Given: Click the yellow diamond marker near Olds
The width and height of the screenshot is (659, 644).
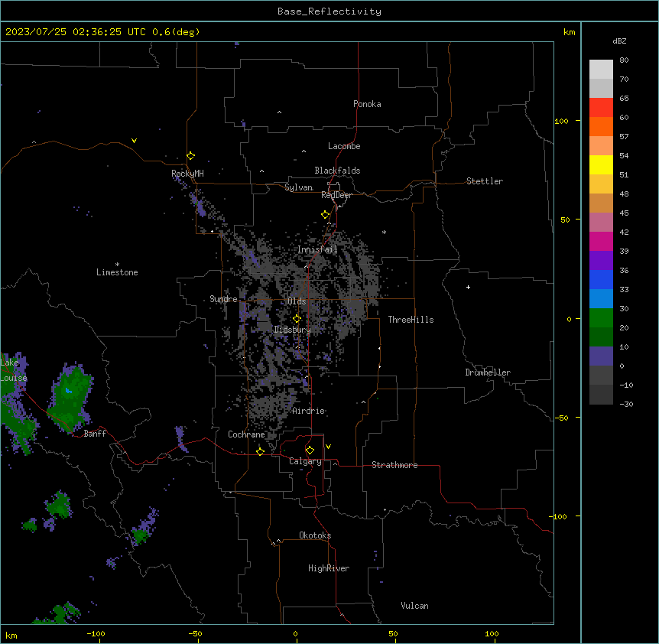Looking at the screenshot, I should (x=297, y=319).
